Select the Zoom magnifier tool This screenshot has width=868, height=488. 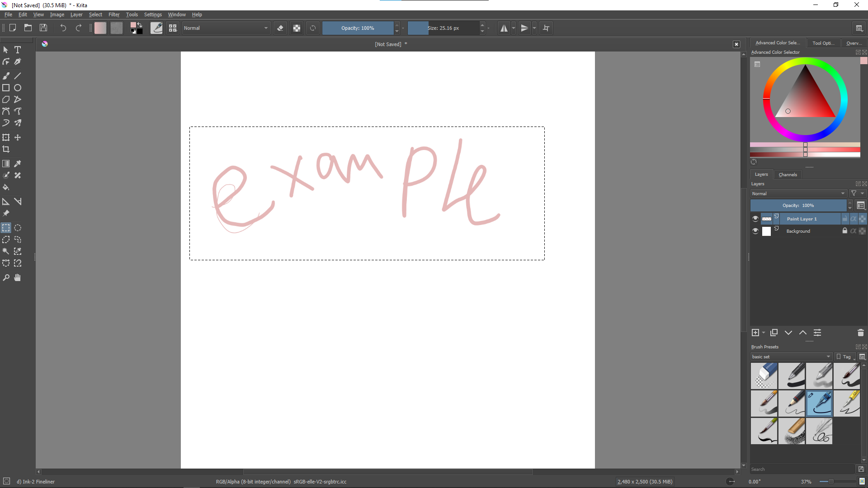[x=6, y=277]
